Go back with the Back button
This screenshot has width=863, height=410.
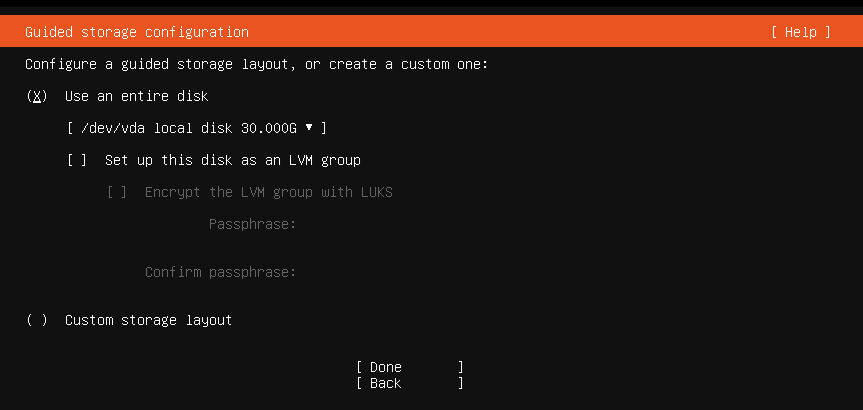tap(410, 383)
